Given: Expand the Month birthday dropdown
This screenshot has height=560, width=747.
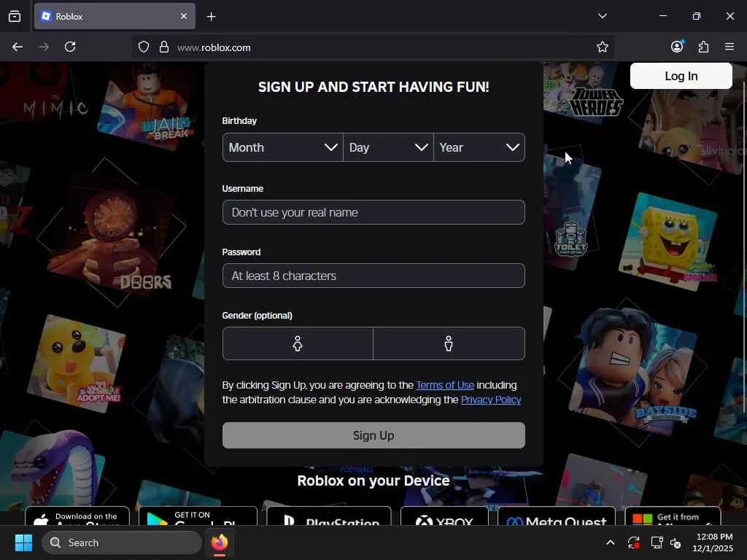Looking at the screenshot, I should pos(282,147).
